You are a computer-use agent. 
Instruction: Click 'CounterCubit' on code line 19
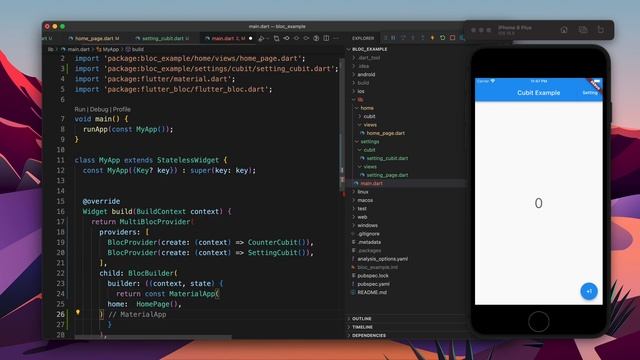click(x=272, y=242)
